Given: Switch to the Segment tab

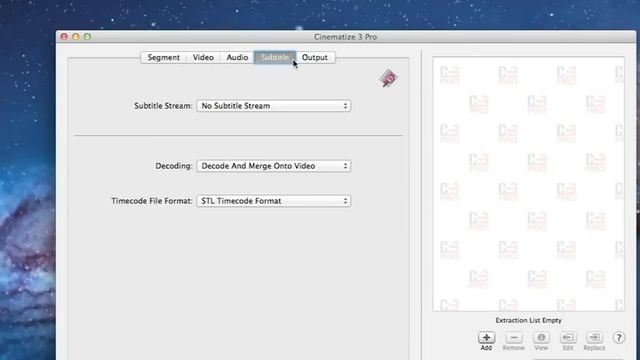Looking at the screenshot, I should click(x=163, y=58).
